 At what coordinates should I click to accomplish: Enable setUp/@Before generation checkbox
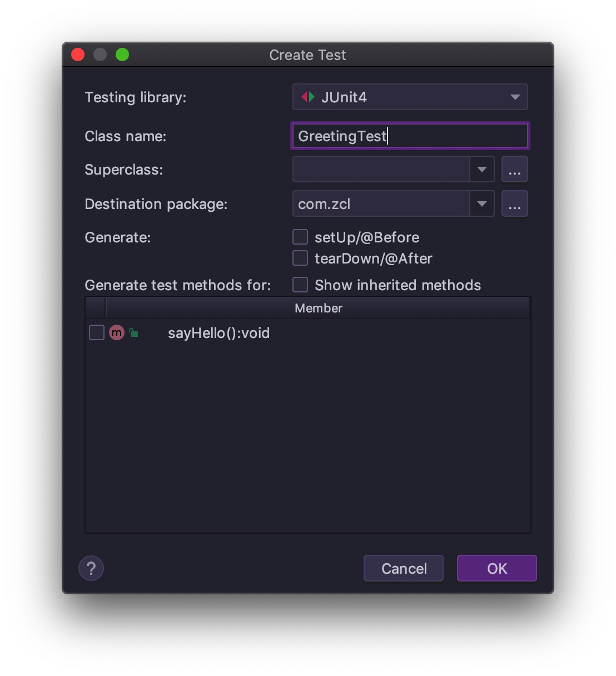click(300, 237)
